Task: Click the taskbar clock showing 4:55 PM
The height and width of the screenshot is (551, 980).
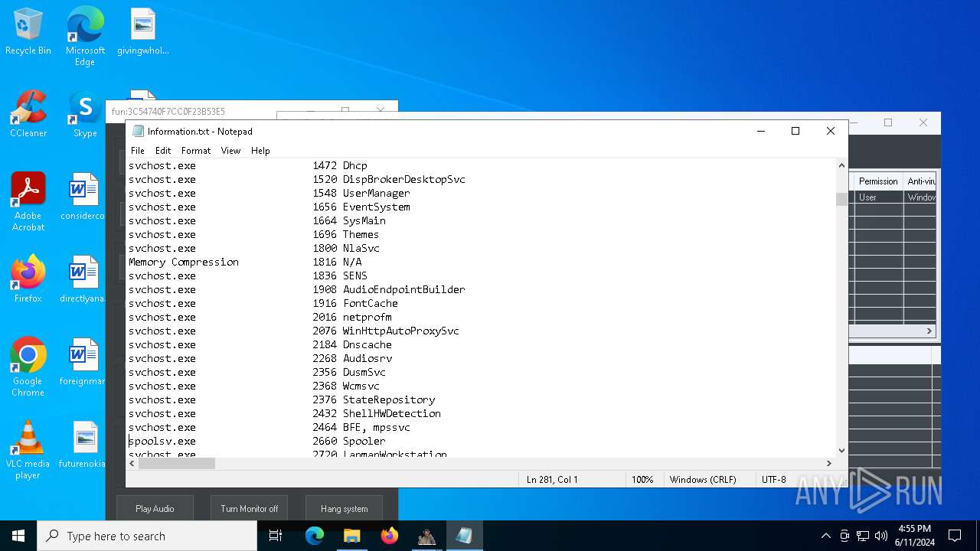Action: click(x=914, y=536)
